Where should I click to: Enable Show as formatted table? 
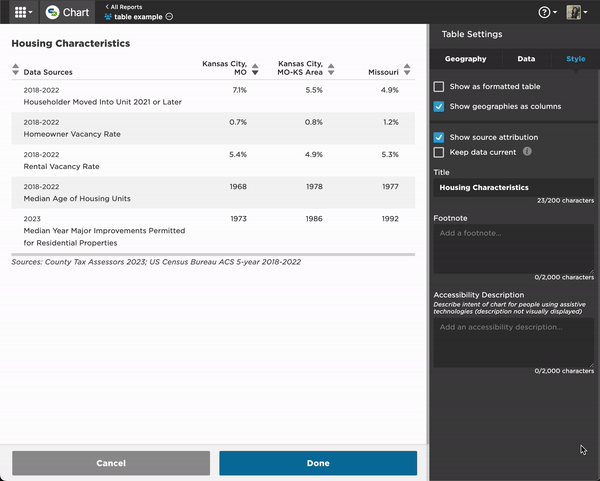(439, 86)
